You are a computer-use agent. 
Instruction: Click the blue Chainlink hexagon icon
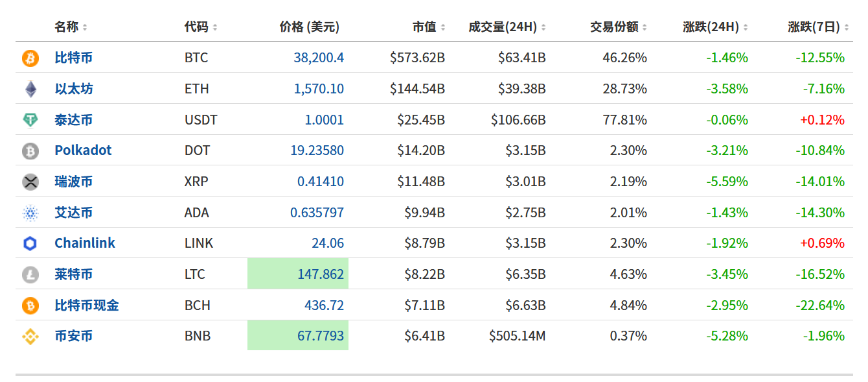point(30,244)
